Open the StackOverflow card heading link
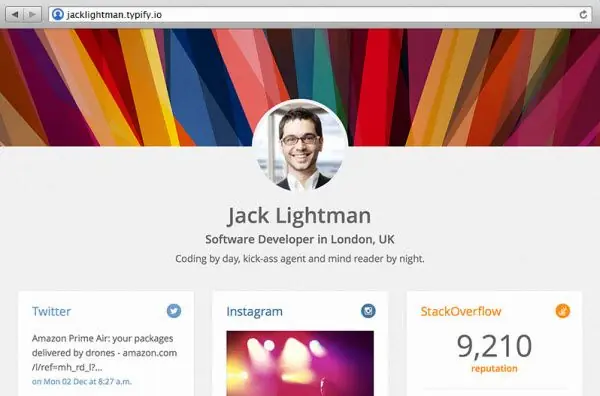 point(461,311)
